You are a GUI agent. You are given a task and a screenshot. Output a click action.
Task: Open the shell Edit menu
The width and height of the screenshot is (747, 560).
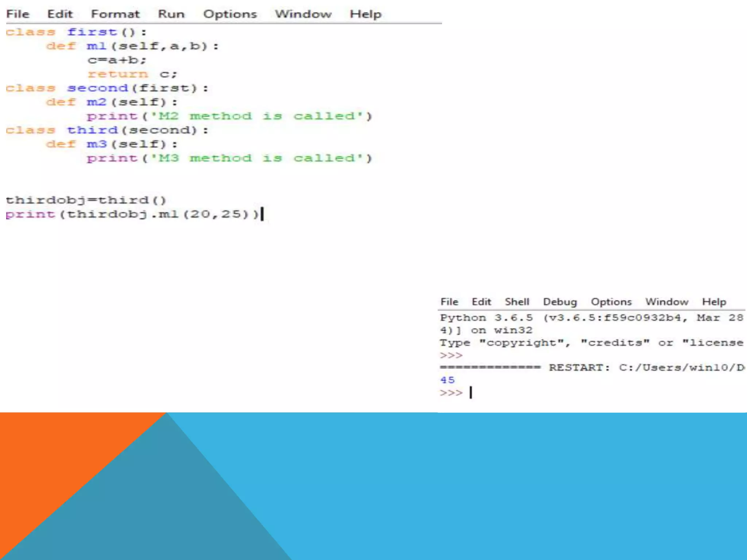click(x=481, y=302)
